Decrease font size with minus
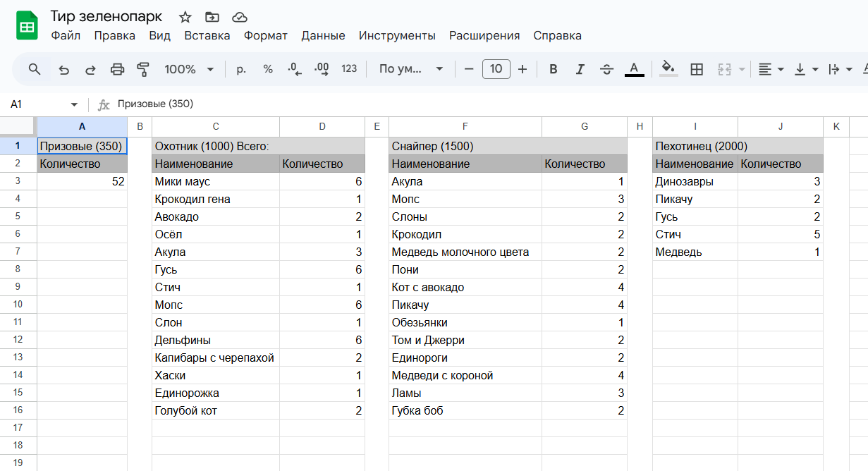Screen dimensions: 868x471 point(469,69)
